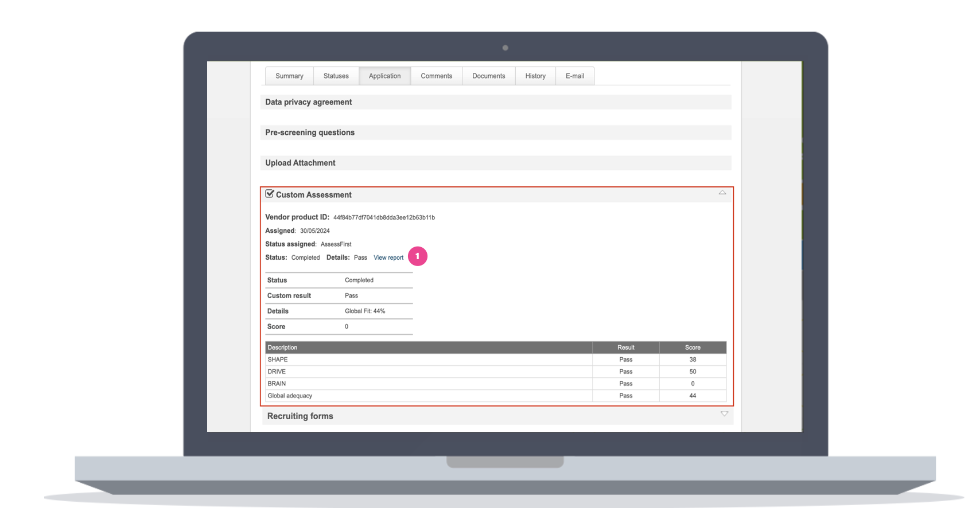Click the View report link

pyautogui.click(x=388, y=257)
